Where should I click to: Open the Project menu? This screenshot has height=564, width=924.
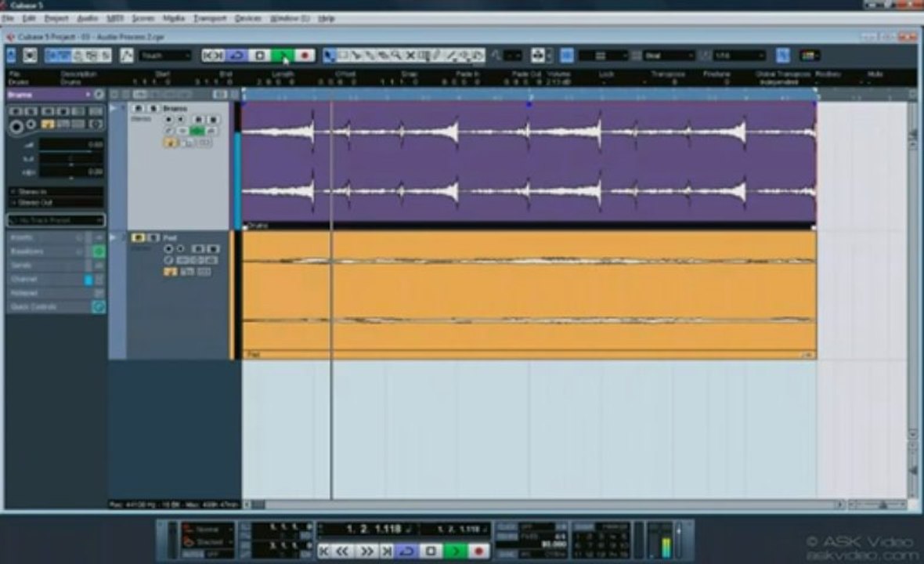[56, 18]
